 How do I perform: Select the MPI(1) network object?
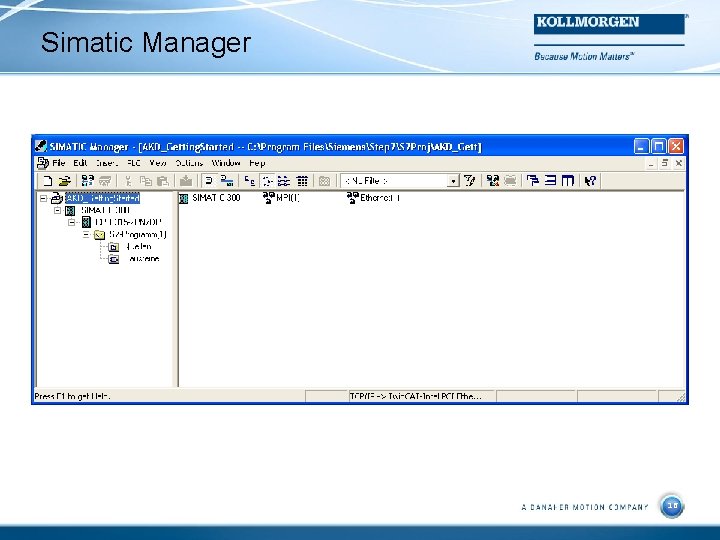pyautogui.click(x=281, y=198)
